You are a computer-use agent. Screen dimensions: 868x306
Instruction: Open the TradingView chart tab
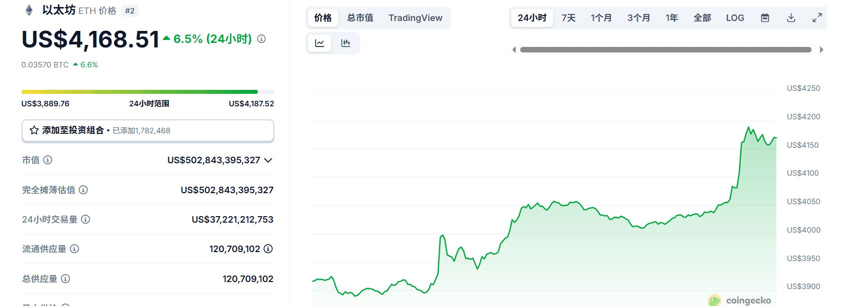pos(415,18)
